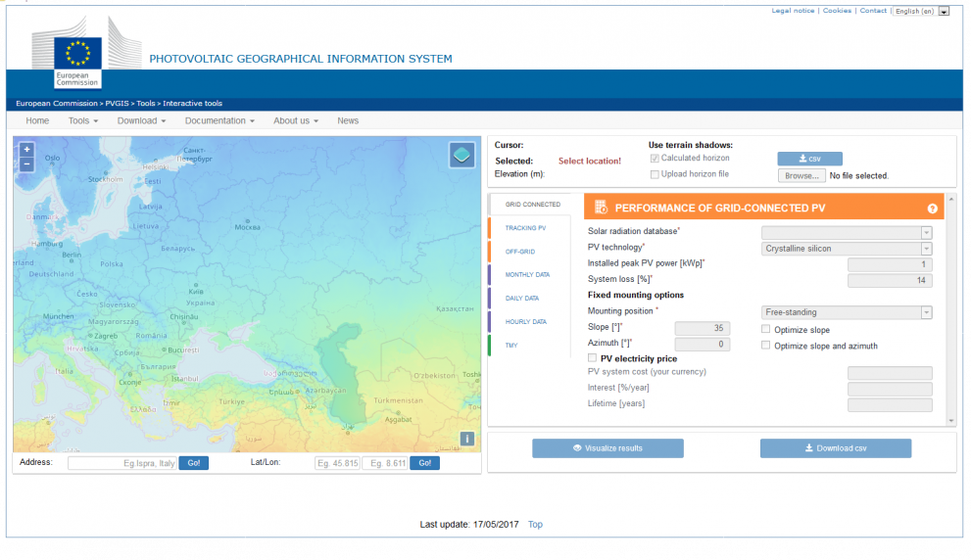Switch to the Tracking PV tab
The image size is (971, 560).
click(x=526, y=228)
